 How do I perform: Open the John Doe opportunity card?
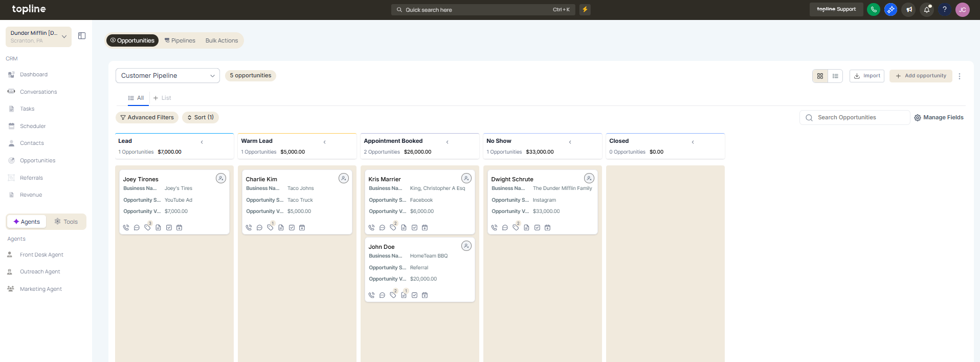[419, 269]
